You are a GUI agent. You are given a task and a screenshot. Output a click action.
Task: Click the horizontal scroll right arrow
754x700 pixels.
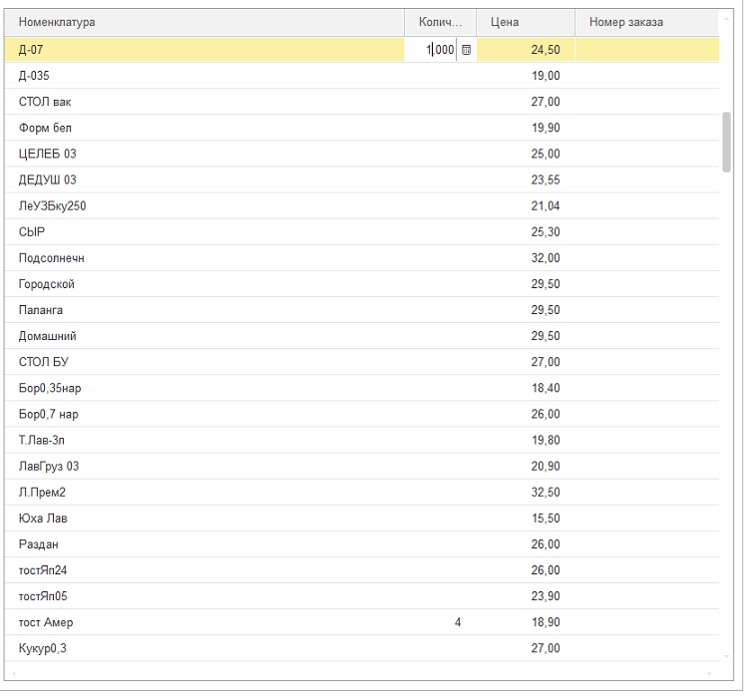point(709,674)
